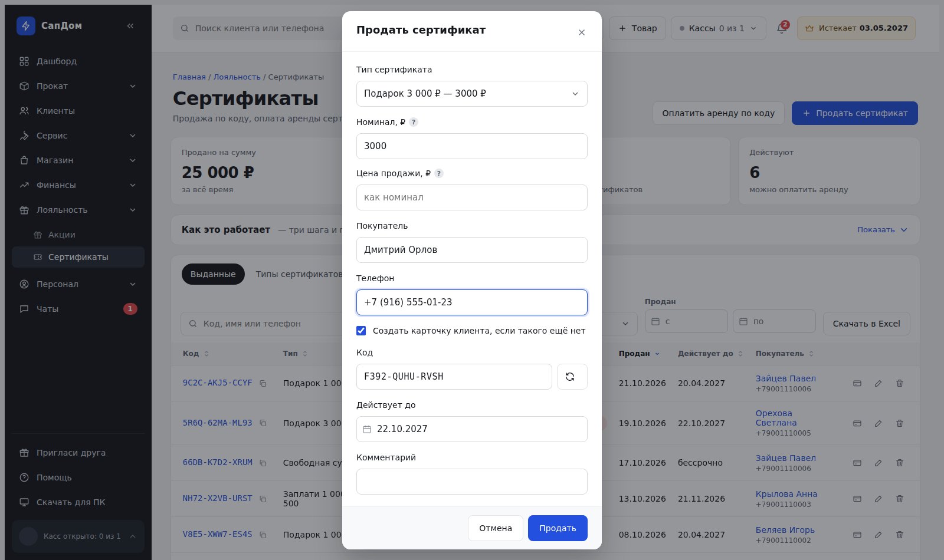Copy code 66DB-K7D2-XRUM
944x560 pixels.
pyautogui.click(x=263, y=463)
